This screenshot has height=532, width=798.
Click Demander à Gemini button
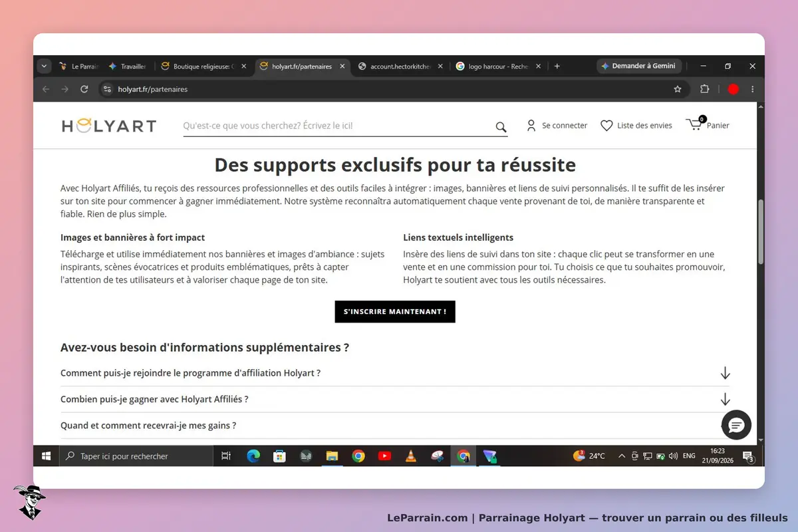(639, 66)
